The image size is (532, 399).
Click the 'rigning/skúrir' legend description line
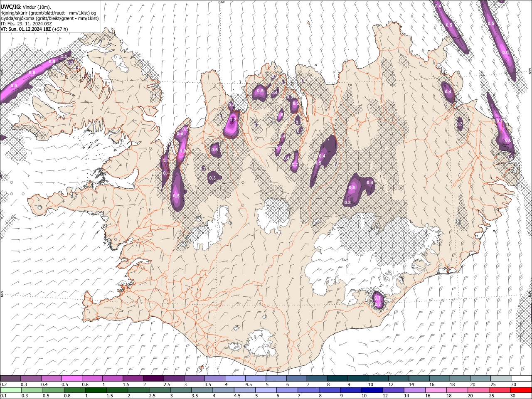[49, 13]
